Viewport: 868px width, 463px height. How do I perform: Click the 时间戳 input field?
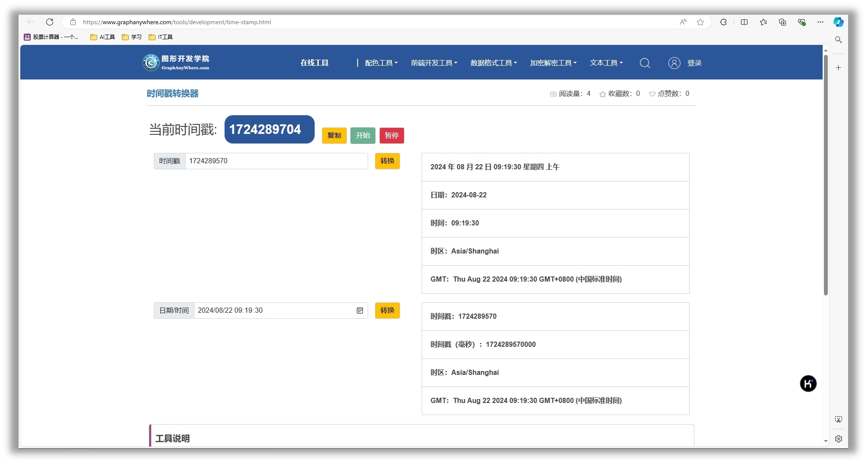click(x=277, y=161)
